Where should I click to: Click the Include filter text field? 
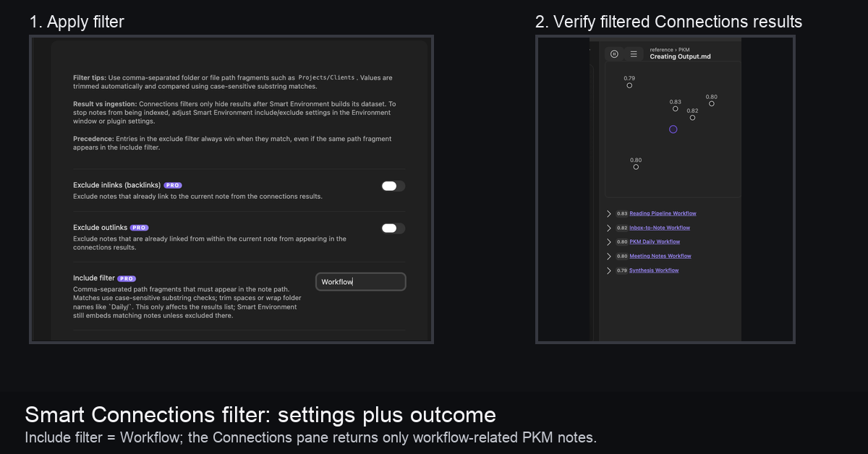pyautogui.click(x=361, y=282)
